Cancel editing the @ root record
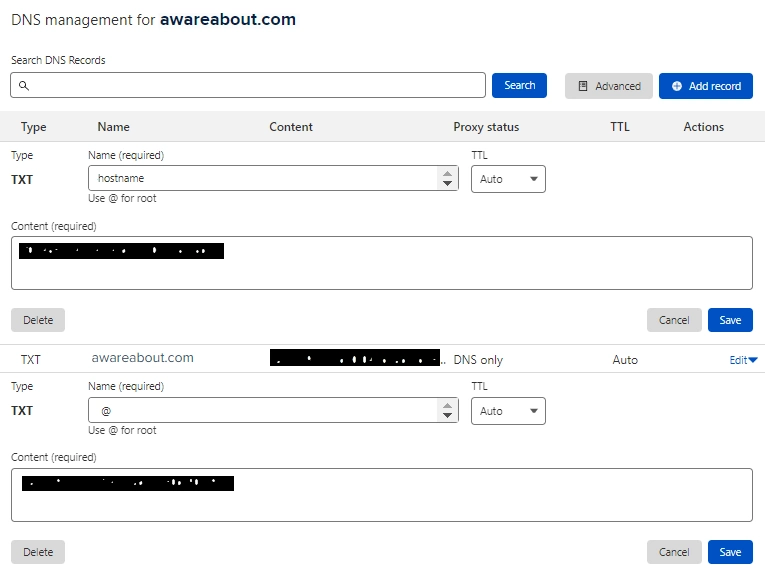 [674, 552]
